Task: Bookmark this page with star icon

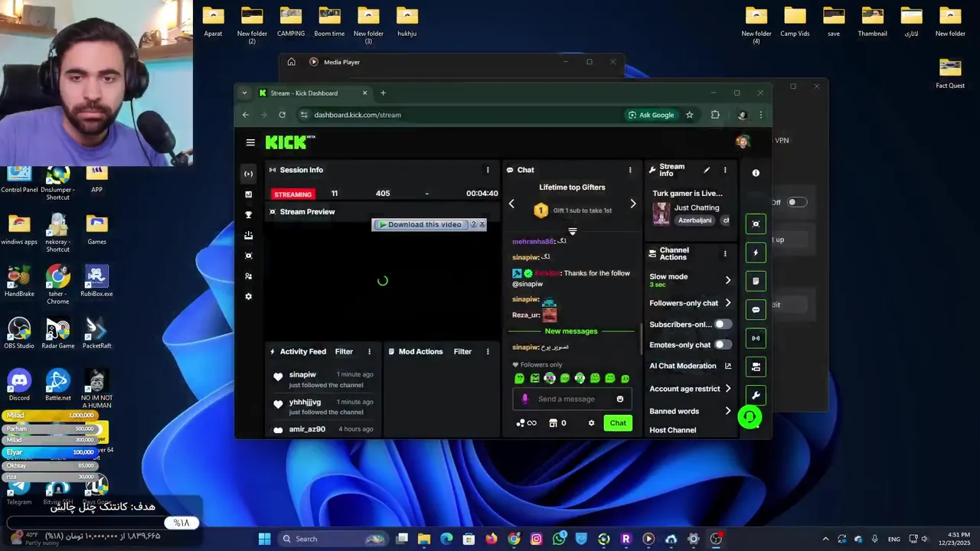Action: click(689, 115)
